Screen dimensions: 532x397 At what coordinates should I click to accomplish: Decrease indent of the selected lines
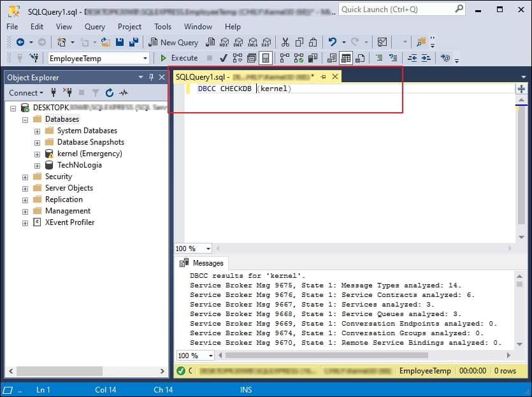click(412, 58)
